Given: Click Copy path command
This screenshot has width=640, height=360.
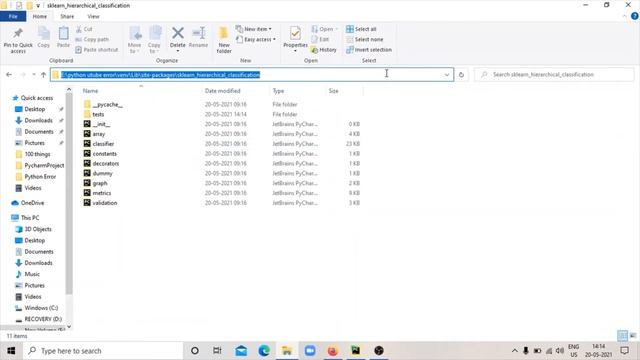Looking at the screenshot, I should [x=93, y=39].
